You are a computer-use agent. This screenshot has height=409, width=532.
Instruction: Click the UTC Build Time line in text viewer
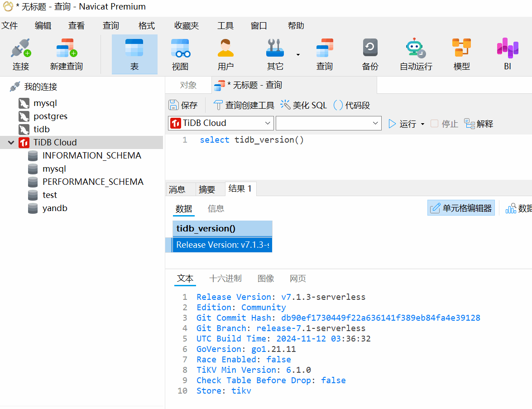click(x=283, y=339)
